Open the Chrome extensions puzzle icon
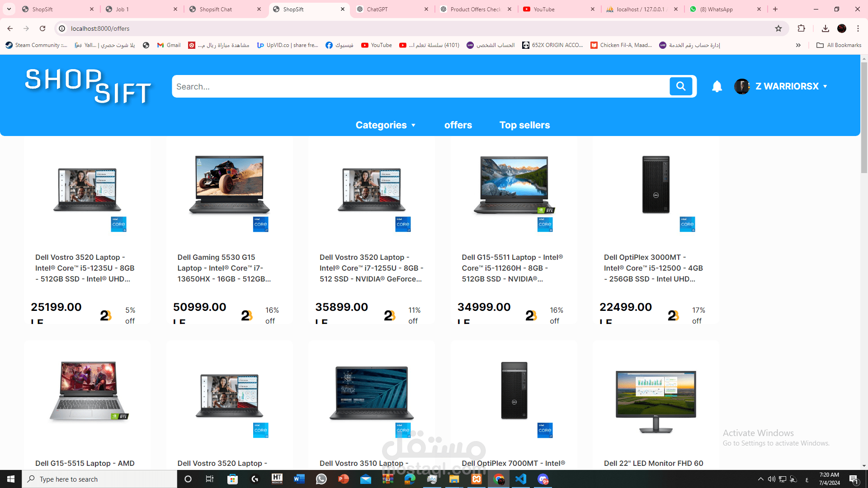The width and height of the screenshot is (868, 488). pyautogui.click(x=802, y=28)
